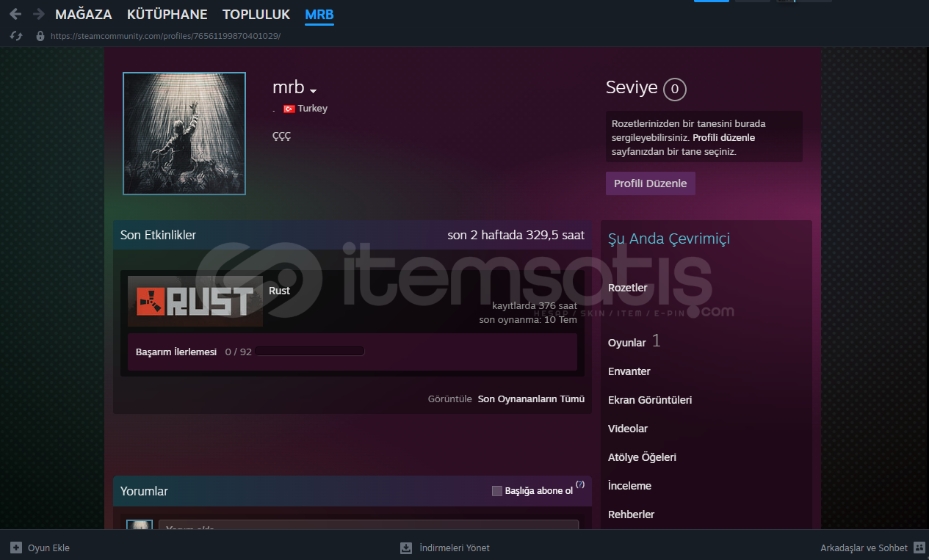Open the Envanter link
929x560 pixels.
629,371
